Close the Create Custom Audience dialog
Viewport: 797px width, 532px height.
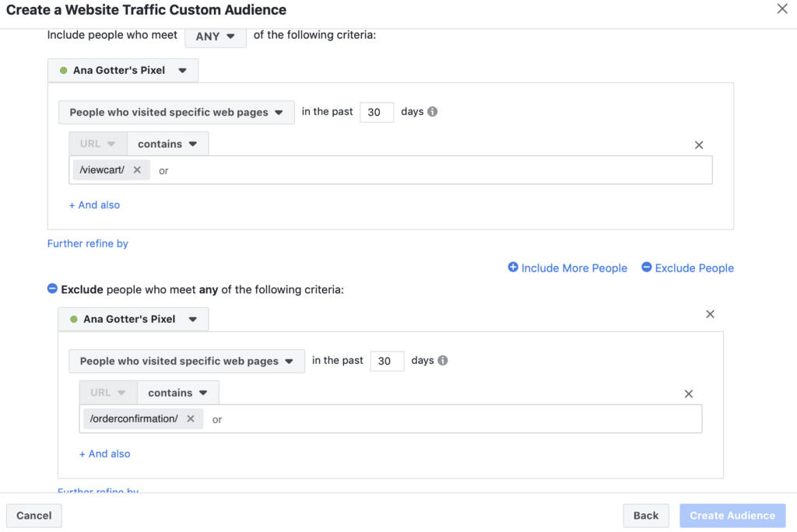782,9
